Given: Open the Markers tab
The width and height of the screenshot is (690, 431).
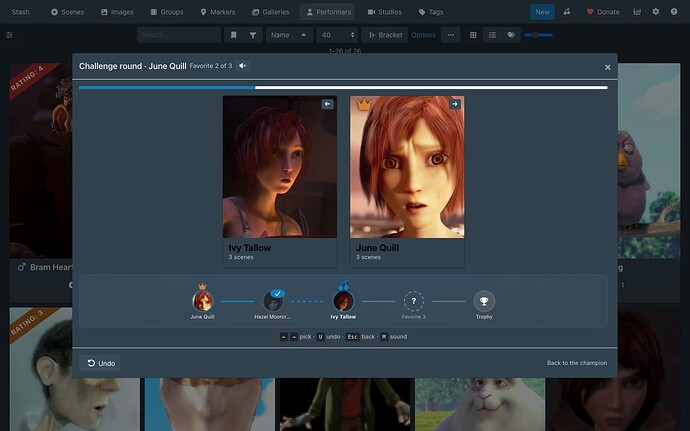Looking at the screenshot, I should click(x=218, y=12).
